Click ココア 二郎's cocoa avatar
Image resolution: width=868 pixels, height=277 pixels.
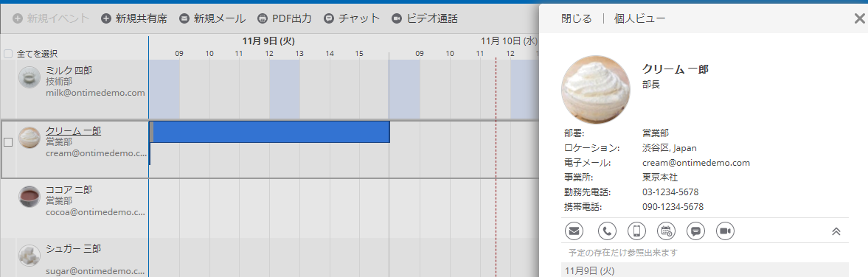coord(29,197)
